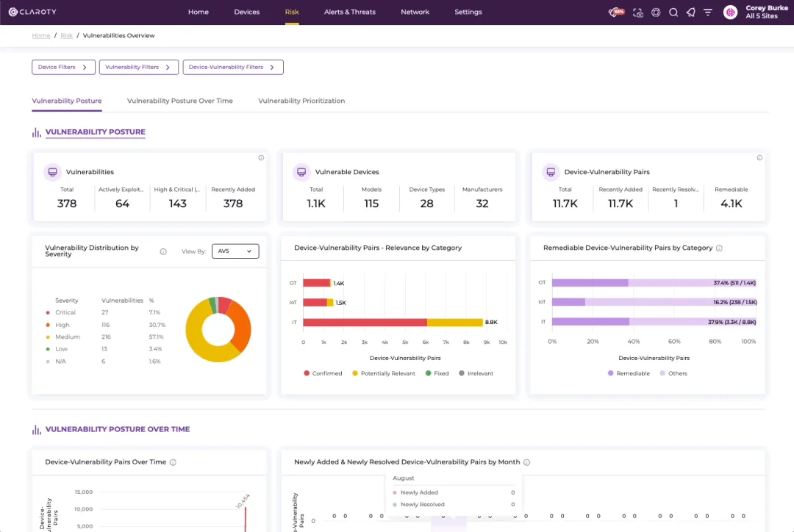Open the screenshot capture icon
The image size is (794, 532).
click(637, 12)
